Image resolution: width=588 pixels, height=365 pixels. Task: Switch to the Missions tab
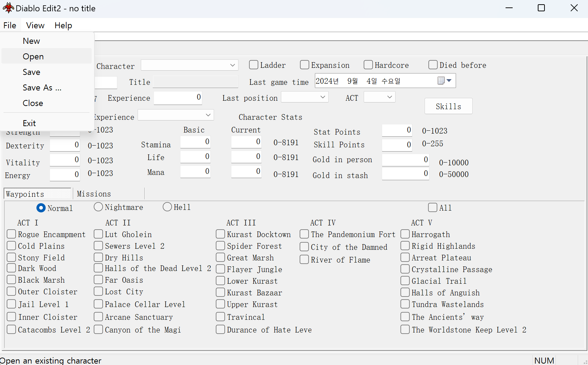point(109,194)
